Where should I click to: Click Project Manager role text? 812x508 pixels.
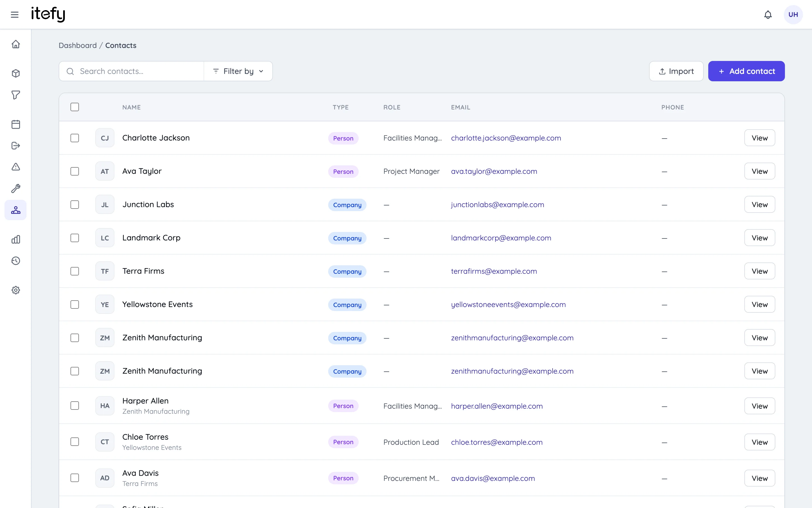(411, 171)
